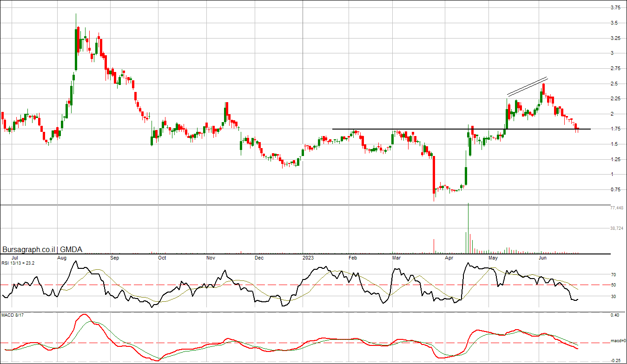The image size is (627, 364).
Task: Select the Aug month label
Action: [x=62, y=257]
